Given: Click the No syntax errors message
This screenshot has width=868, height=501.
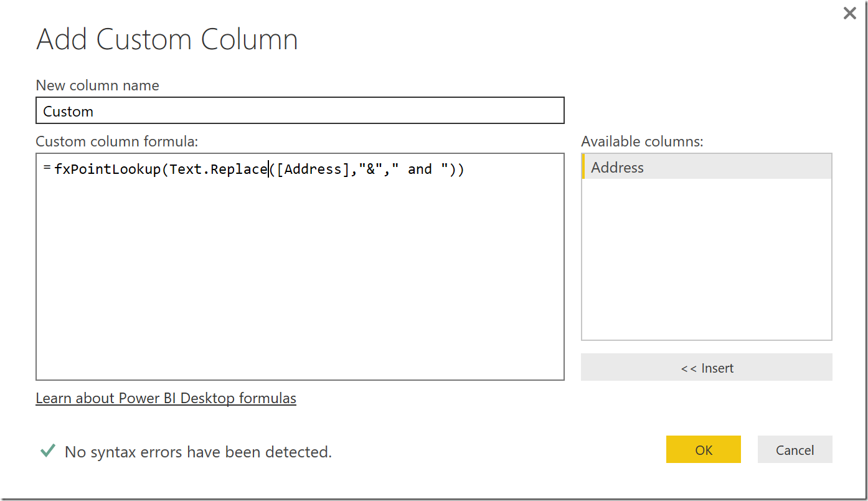Looking at the screenshot, I should tap(198, 452).
